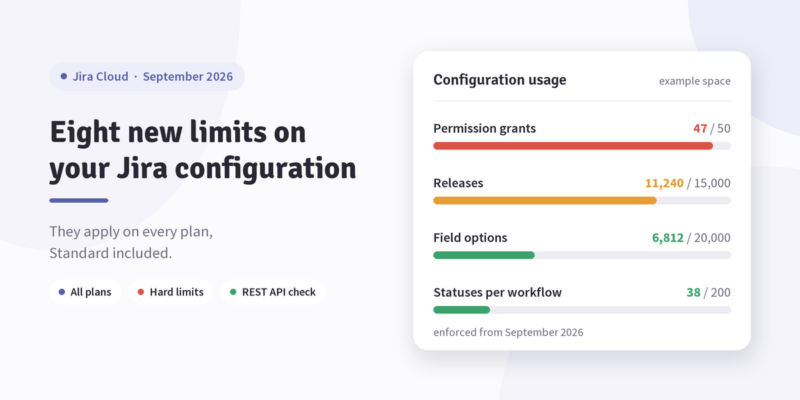Click the "11,240 / 15,000" value
The height and width of the screenshot is (400, 800).
point(688,183)
